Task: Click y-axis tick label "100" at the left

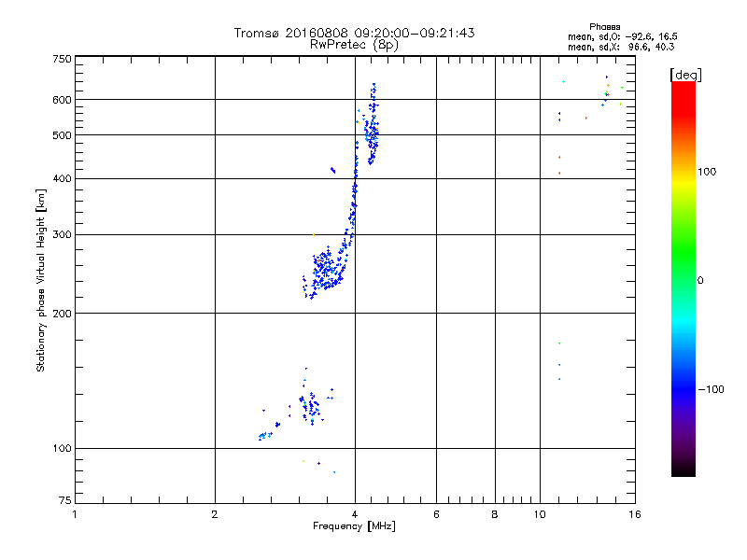Action: click(x=62, y=448)
